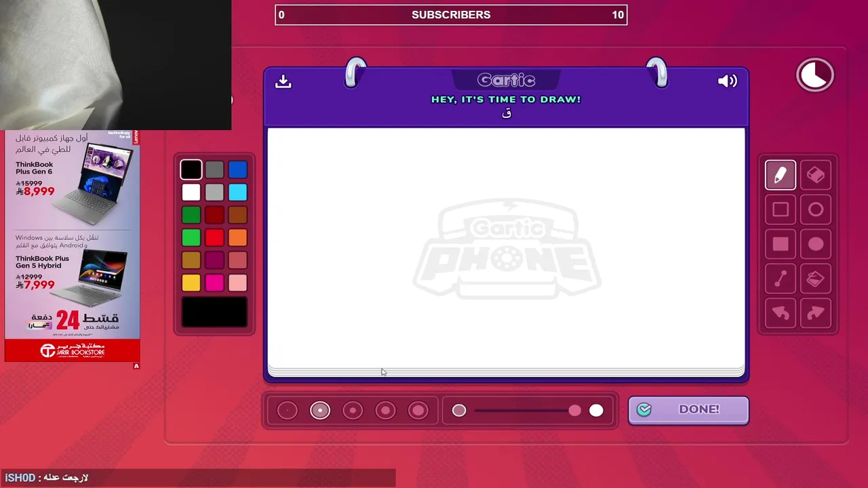The image size is (868, 488).
Task: Pick the yellow color swatch
Action: [x=191, y=283]
